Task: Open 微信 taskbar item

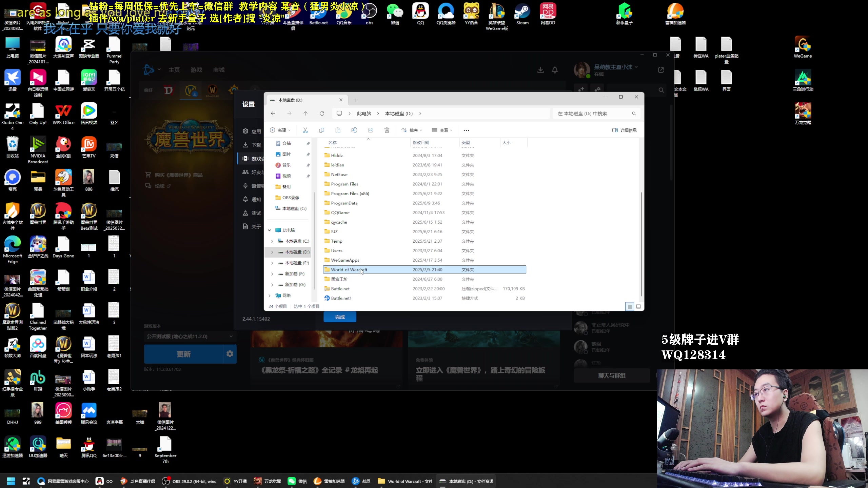Action: point(297,481)
